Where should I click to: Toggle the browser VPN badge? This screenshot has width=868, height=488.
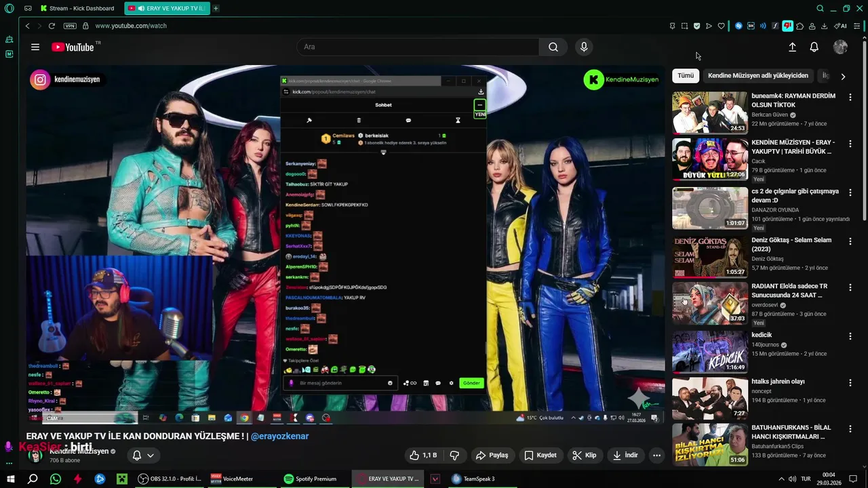[x=70, y=26]
